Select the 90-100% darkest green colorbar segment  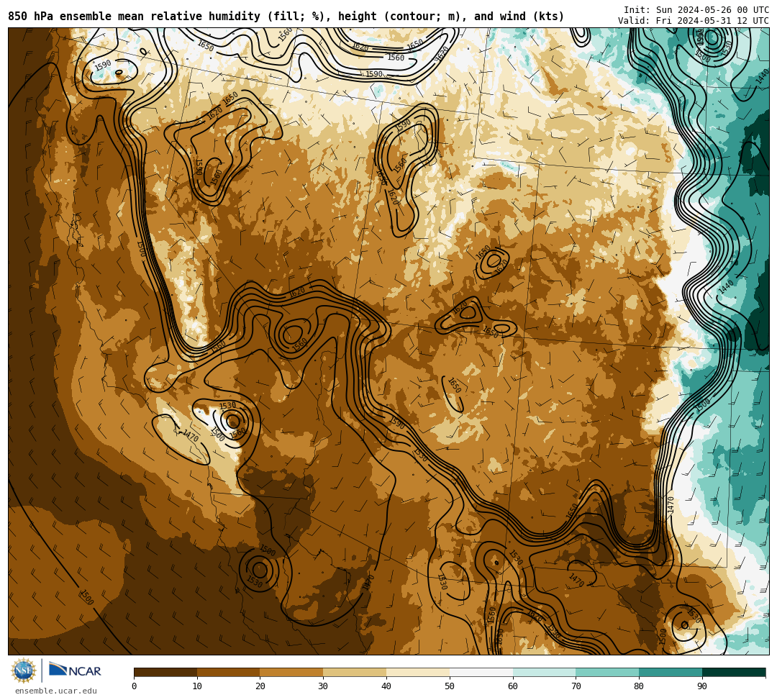coord(734,672)
